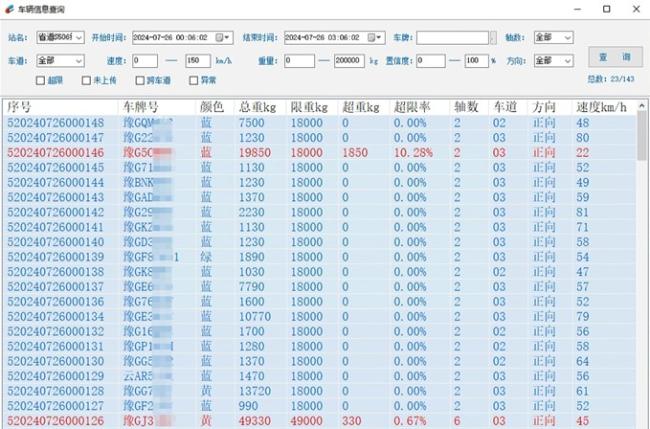Open the 轴数 axle count dropdown
The width and height of the screenshot is (650, 429).
tap(567, 38)
